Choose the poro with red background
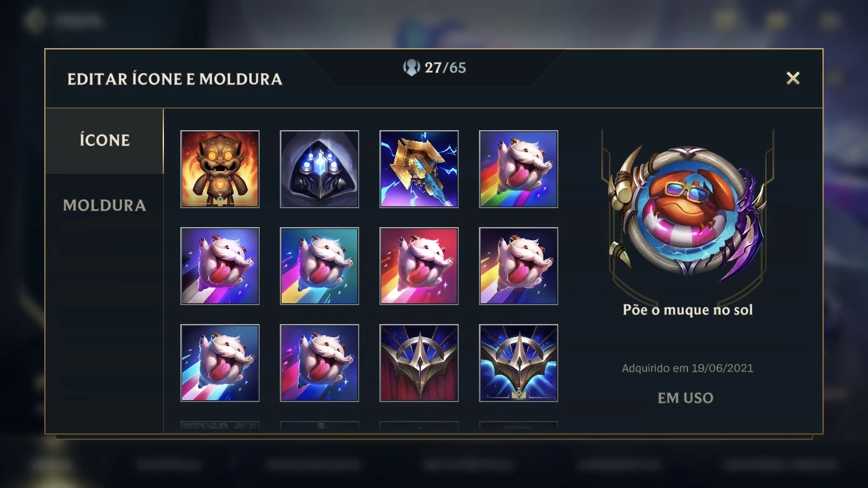The width and height of the screenshot is (868, 488). [x=419, y=266]
